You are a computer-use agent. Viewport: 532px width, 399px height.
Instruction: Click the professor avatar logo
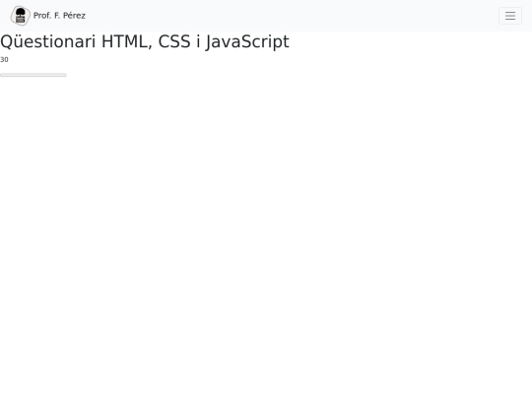pyautogui.click(x=21, y=16)
